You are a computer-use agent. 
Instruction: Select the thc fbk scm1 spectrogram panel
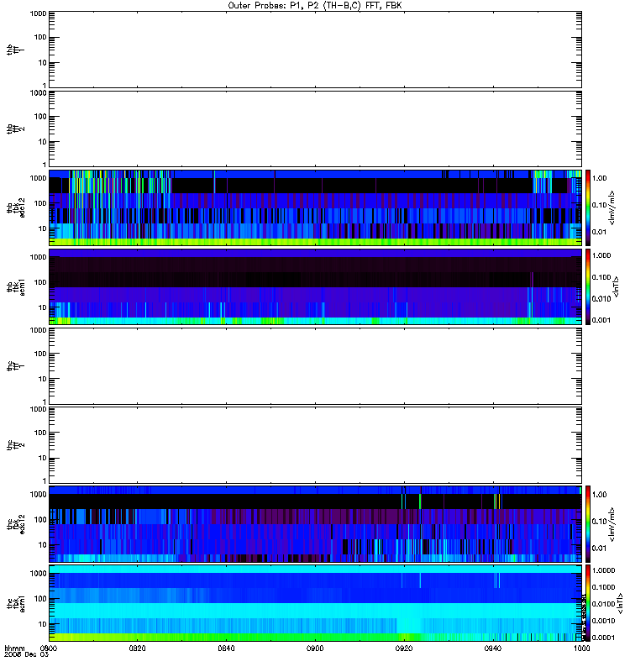click(x=316, y=603)
